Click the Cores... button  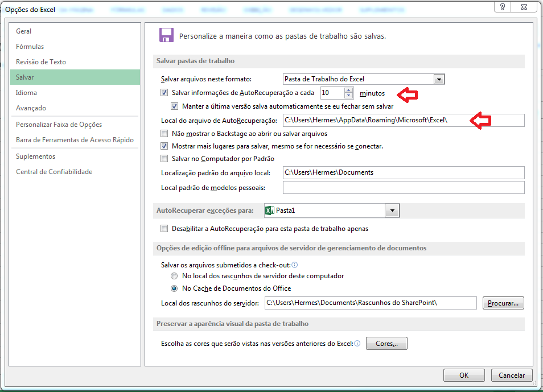tap(386, 344)
